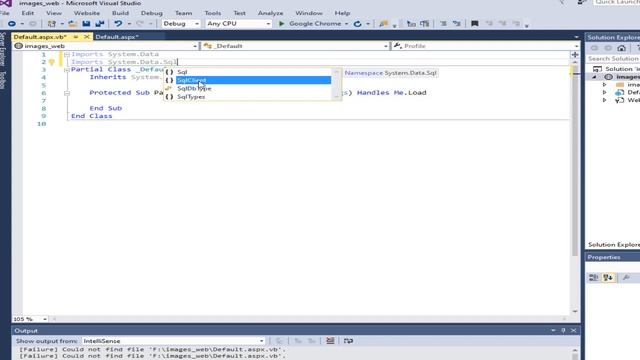
Task: Collapse the images_web node in Solution Explorer
Action: tap(594, 77)
